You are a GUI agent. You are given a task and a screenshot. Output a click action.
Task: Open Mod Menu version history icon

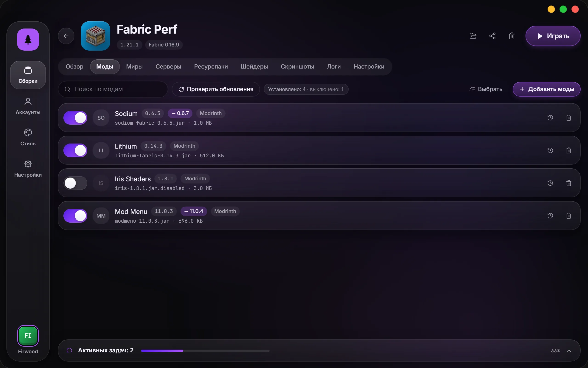[550, 216]
